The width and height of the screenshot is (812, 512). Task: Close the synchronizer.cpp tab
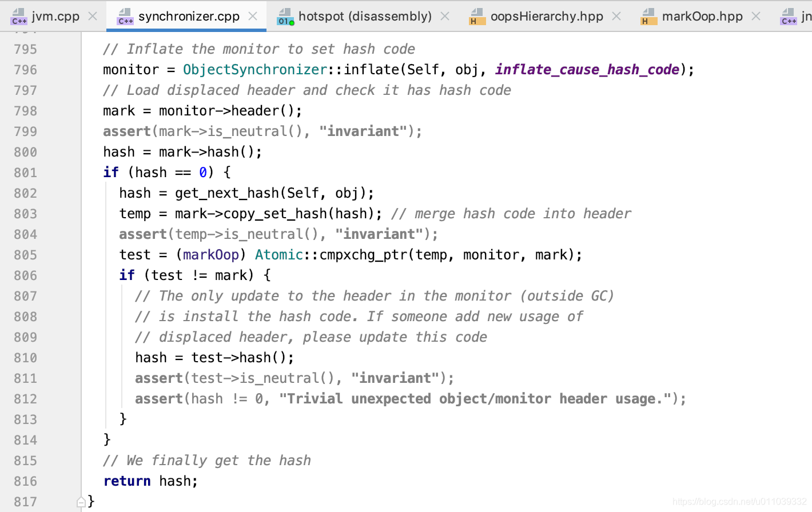253,16
